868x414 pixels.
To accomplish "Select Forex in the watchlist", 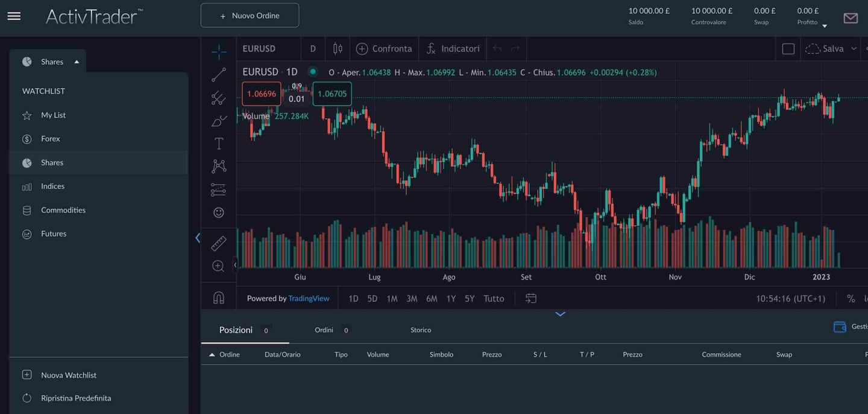I will [x=50, y=139].
